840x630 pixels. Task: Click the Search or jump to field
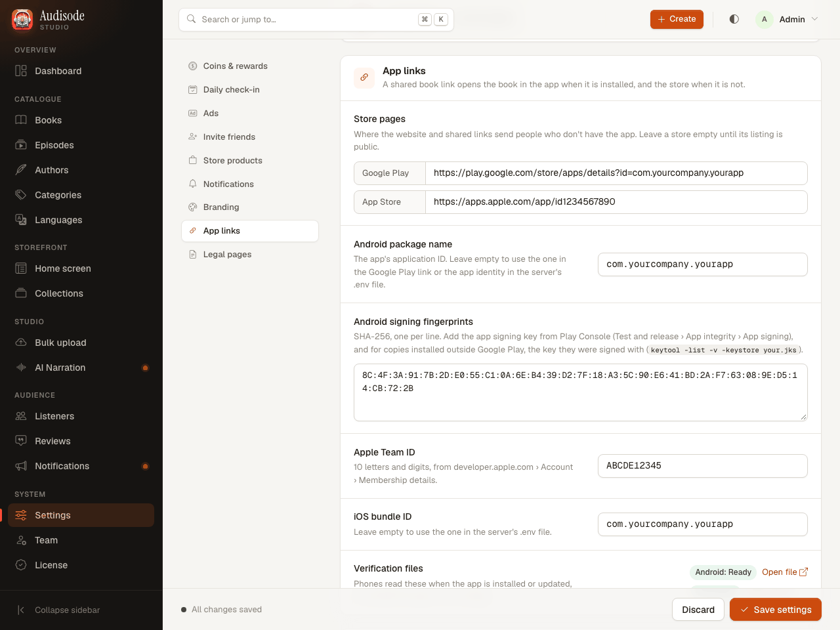tap(316, 20)
